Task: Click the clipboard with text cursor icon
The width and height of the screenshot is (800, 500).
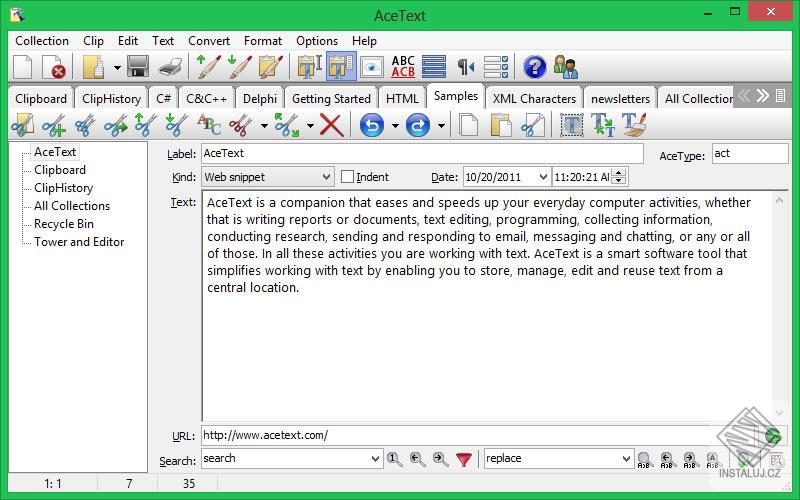Action: tap(309, 67)
